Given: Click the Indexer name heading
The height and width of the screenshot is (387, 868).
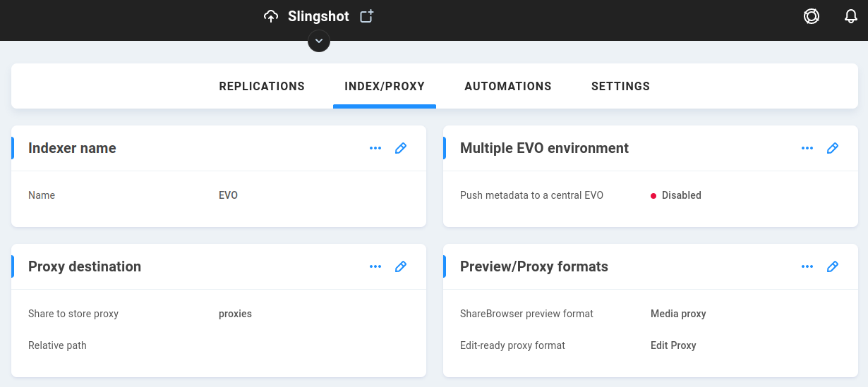Looking at the screenshot, I should 72,148.
